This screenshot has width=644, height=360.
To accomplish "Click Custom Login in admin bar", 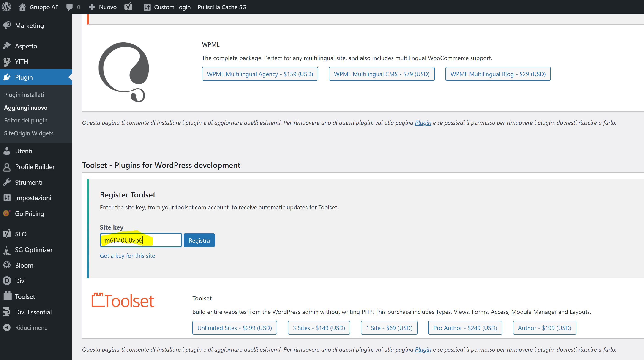I will (x=172, y=7).
